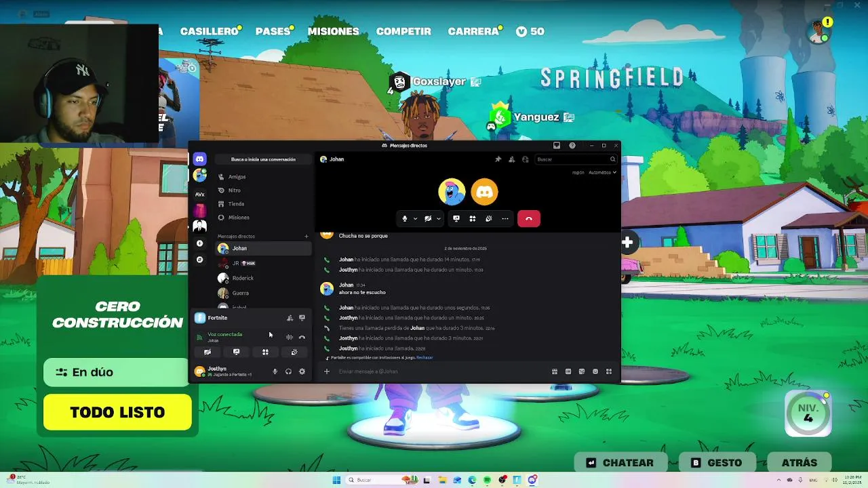Open the CASILLERO tab in Fortnite
868x488 pixels.
[x=210, y=31]
